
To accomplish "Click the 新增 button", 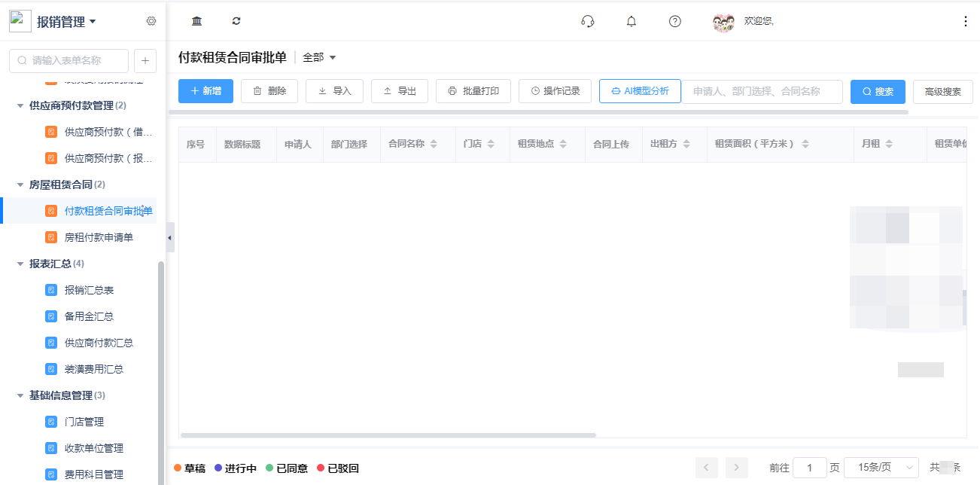I will (x=205, y=91).
